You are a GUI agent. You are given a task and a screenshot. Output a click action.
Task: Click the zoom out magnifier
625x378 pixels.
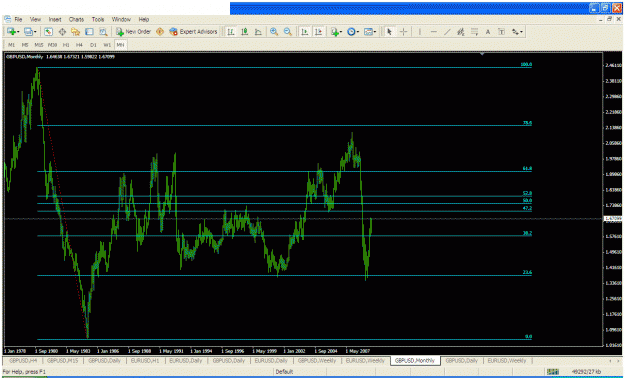pyautogui.click(x=287, y=32)
